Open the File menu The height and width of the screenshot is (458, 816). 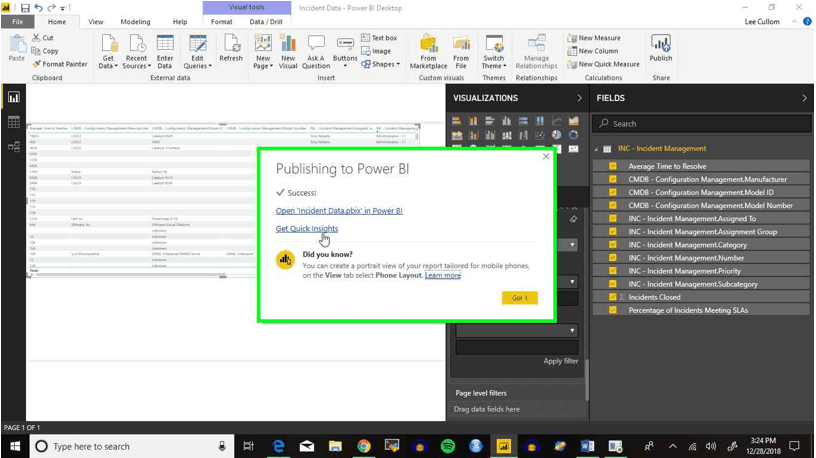(x=18, y=22)
